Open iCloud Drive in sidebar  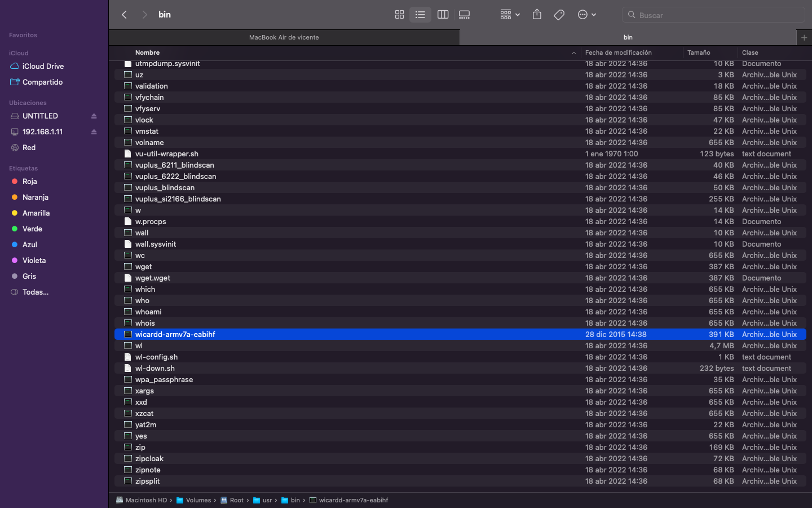click(x=43, y=66)
